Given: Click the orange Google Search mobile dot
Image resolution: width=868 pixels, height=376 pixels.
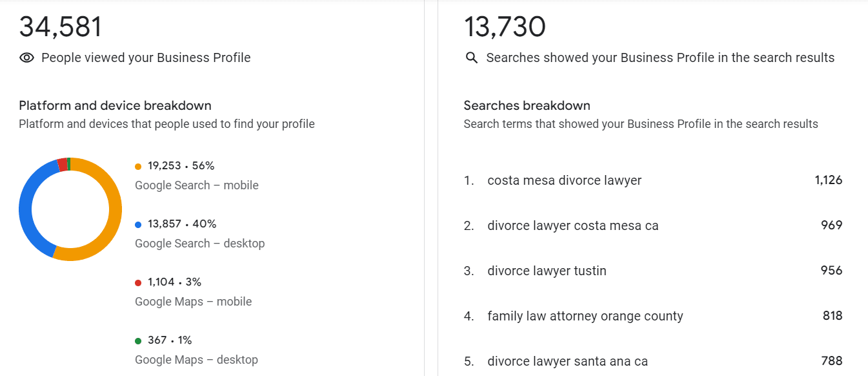Looking at the screenshot, I should pos(138,167).
